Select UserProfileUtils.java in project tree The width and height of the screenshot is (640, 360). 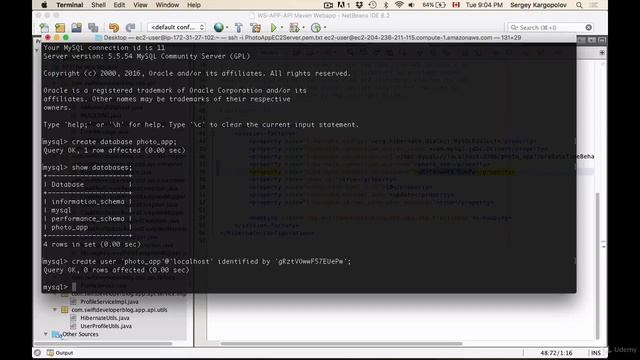(x=106, y=326)
